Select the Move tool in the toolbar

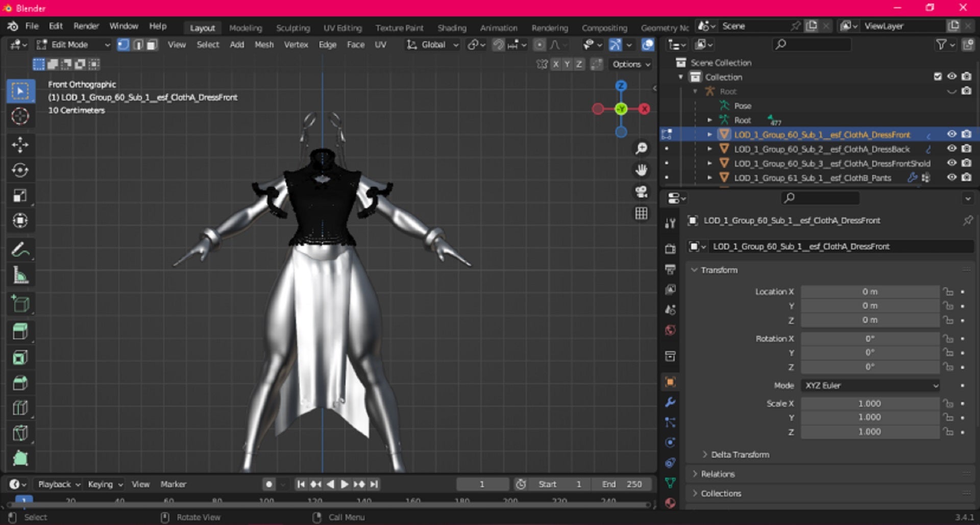click(x=20, y=145)
